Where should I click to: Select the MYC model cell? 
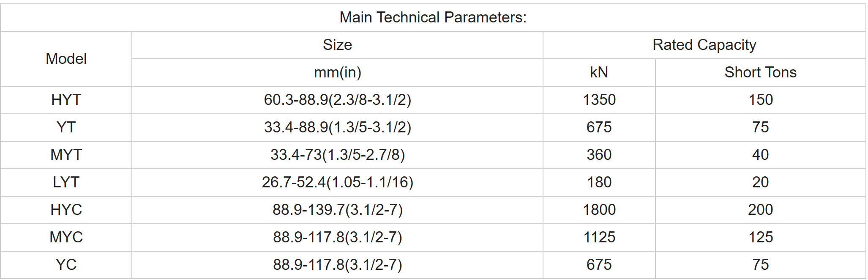(66, 237)
